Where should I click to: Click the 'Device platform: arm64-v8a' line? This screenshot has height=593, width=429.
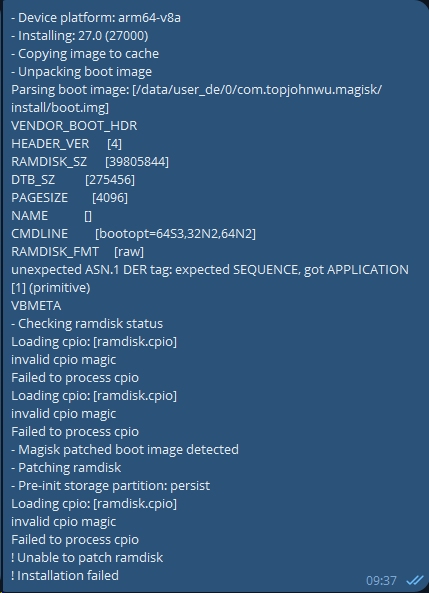point(96,17)
